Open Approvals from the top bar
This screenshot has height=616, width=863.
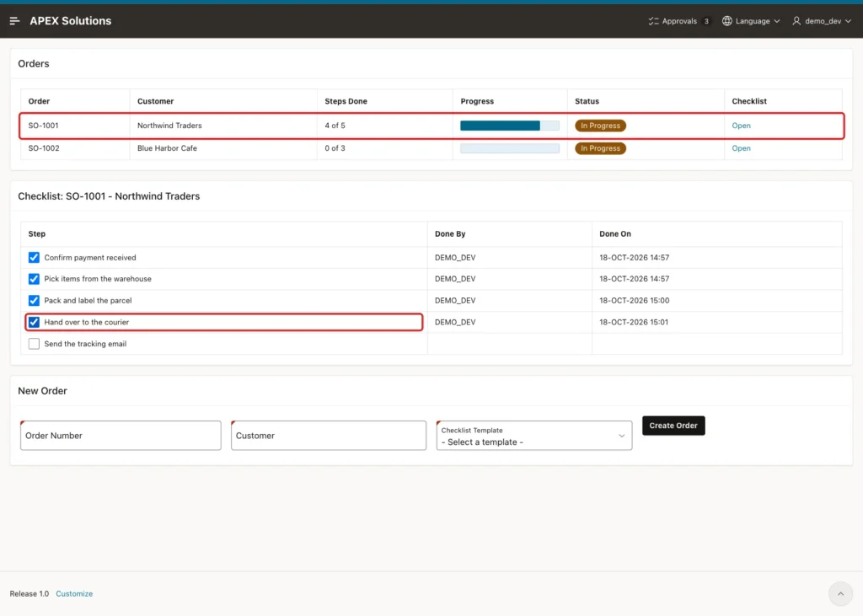point(679,21)
